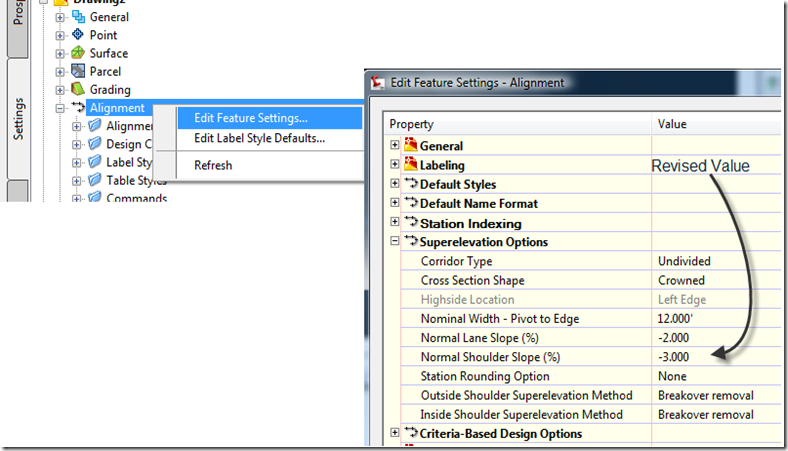Expand the Station Indexing group
The width and height of the screenshot is (788, 451).
coord(395,221)
